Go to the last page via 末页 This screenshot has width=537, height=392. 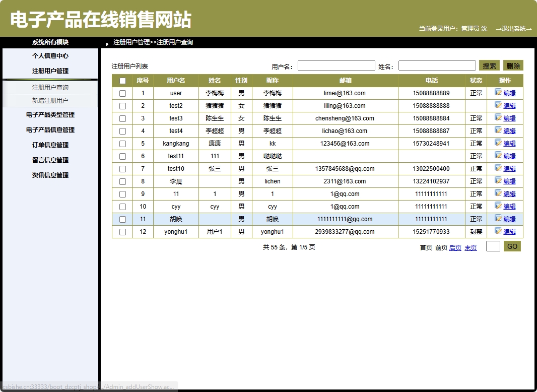[x=471, y=247]
